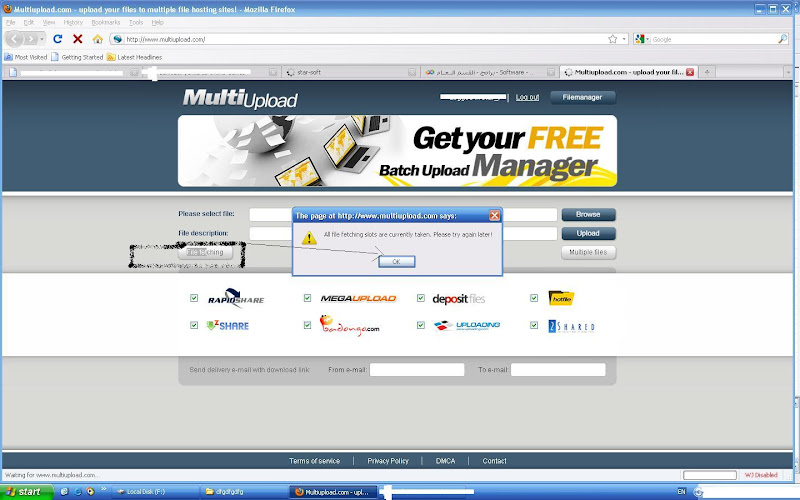
Task: Close the alert dialog with red X
Action: 494,215
